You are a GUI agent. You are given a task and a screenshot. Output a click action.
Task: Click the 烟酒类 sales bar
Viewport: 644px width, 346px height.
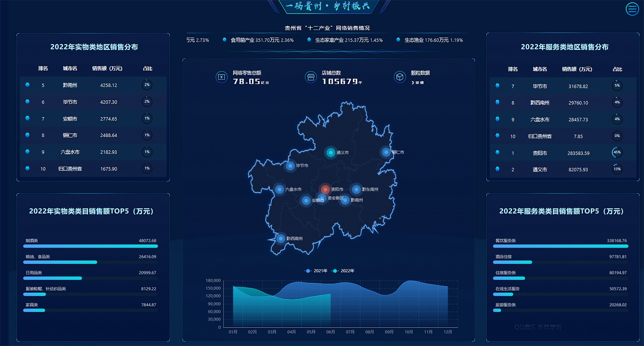coord(91,246)
